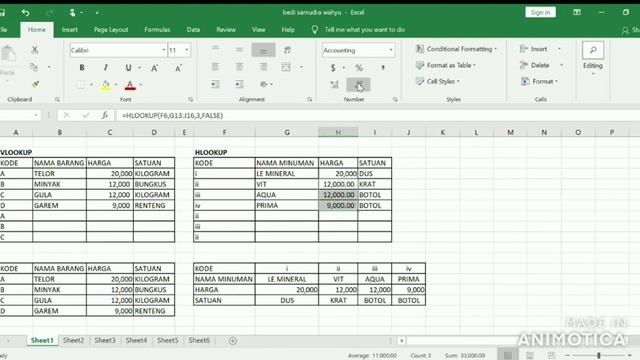Toggle Underline formatting
This screenshot has width=640, height=360.
(x=128, y=67)
